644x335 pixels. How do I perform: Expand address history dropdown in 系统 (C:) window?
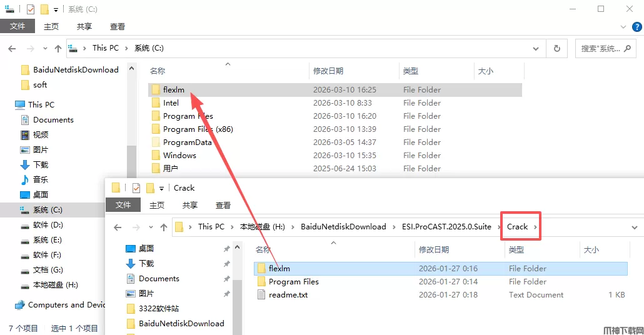point(536,49)
